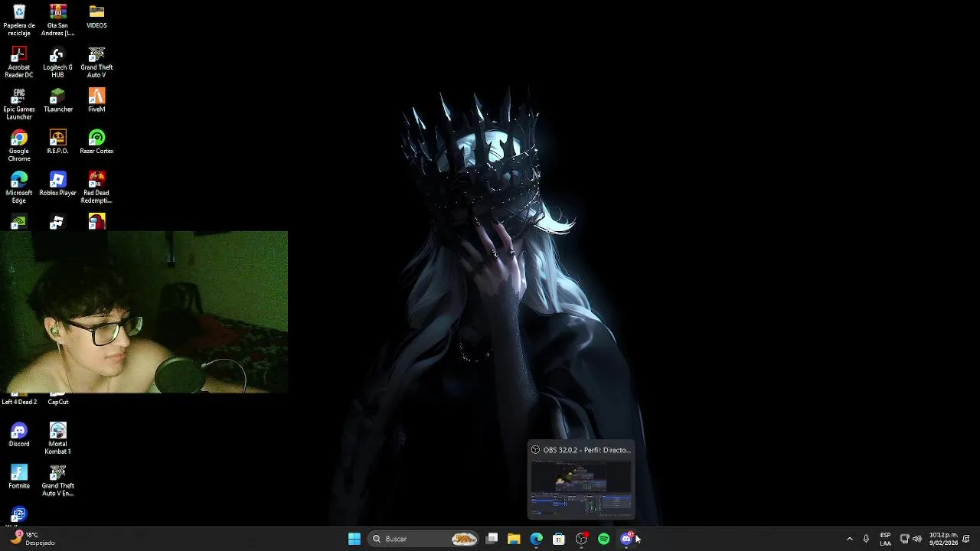Open Razer Cortex desktop icon
The width and height of the screenshot is (980, 551).
tap(96, 142)
